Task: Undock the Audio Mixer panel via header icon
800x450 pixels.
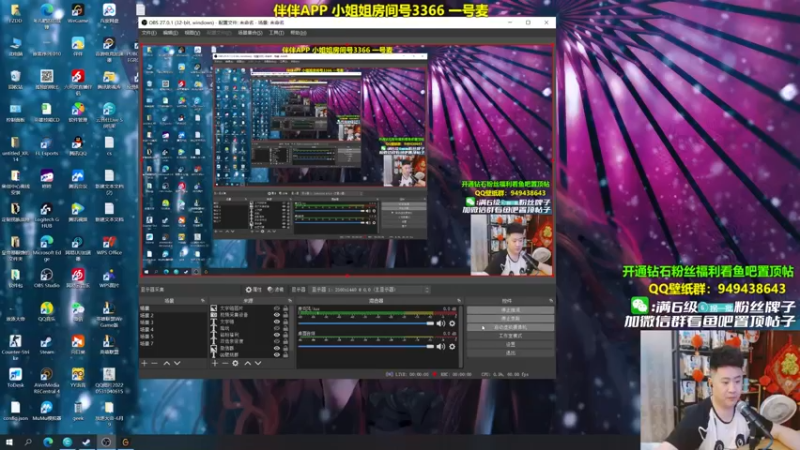Action: tap(459, 301)
